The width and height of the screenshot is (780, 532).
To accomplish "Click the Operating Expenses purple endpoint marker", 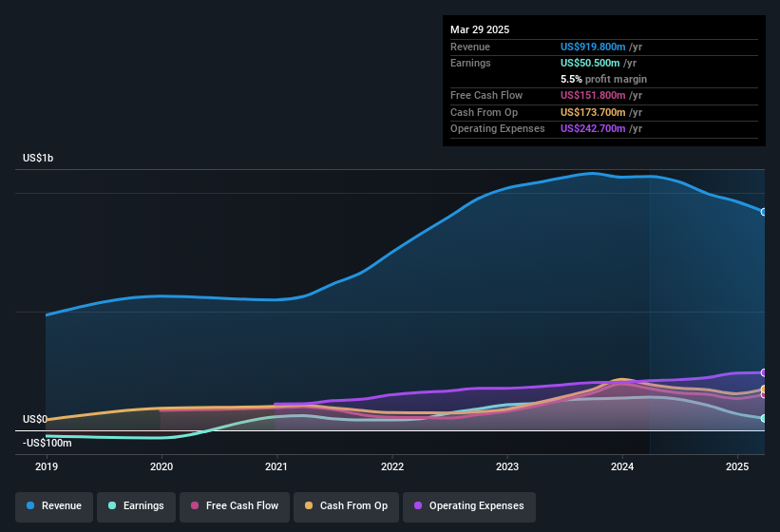I will (x=764, y=373).
